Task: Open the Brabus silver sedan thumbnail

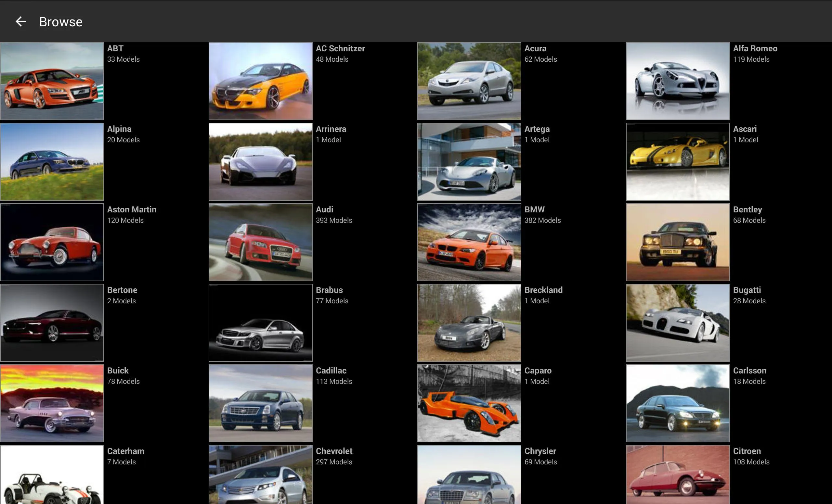Action: pyautogui.click(x=261, y=323)
